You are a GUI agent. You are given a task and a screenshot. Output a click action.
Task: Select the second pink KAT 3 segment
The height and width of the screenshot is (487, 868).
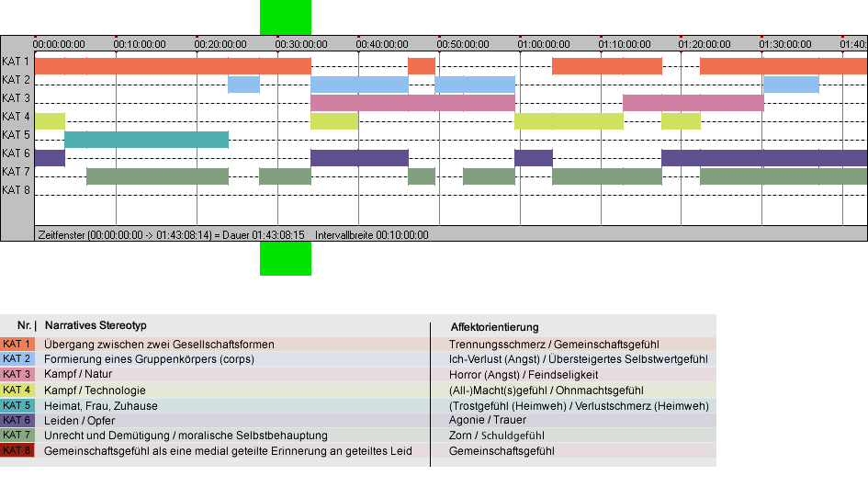(693, 103)
